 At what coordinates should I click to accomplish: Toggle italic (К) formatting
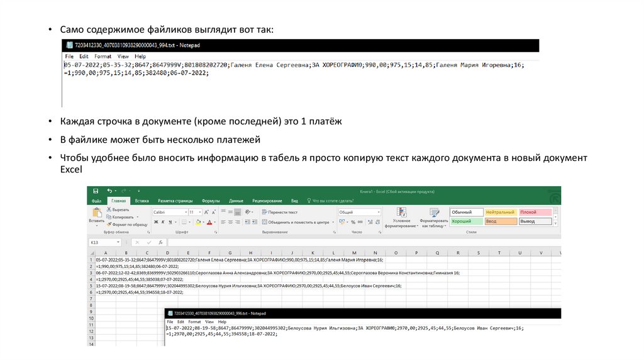pyautogui.click(x=162, y=222)
